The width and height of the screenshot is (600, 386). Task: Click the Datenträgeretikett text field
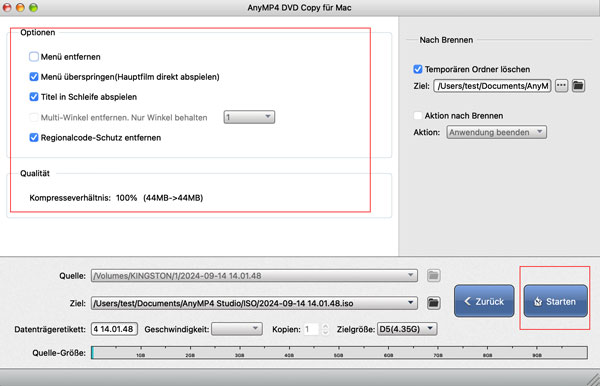(x=114, y=329)
